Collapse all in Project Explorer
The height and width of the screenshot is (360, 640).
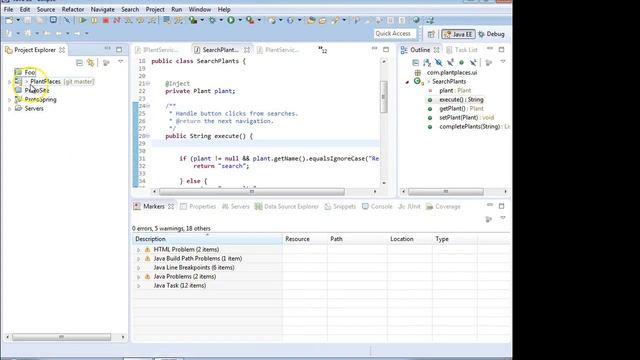(80, 62)
